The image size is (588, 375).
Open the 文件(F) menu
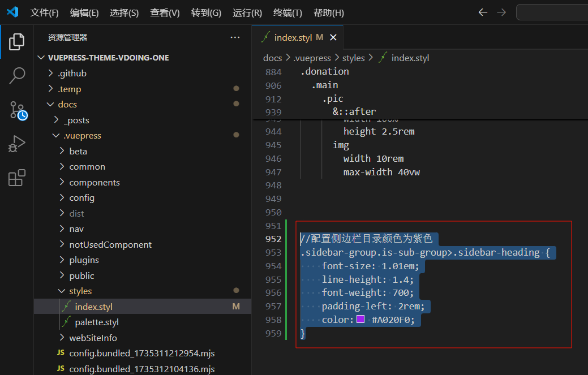[x=44, y=13]
